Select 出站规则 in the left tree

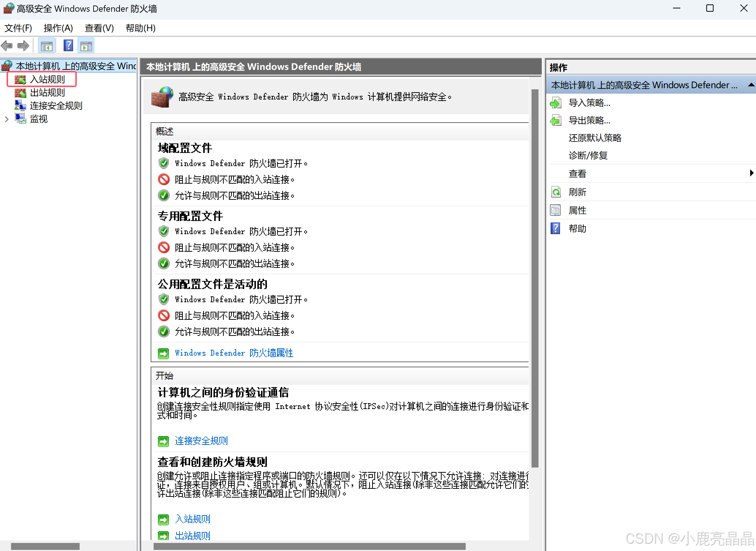click(x=47, y=93)
